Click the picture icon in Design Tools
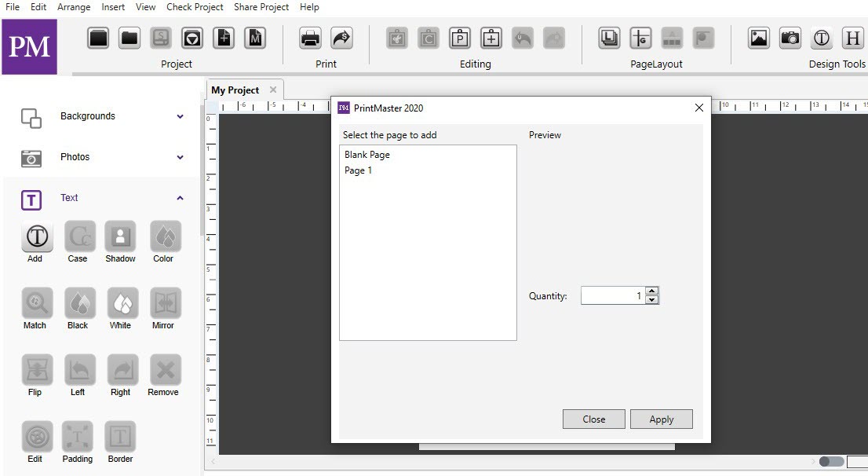This screenshot has width=868, height=476. 759,38
